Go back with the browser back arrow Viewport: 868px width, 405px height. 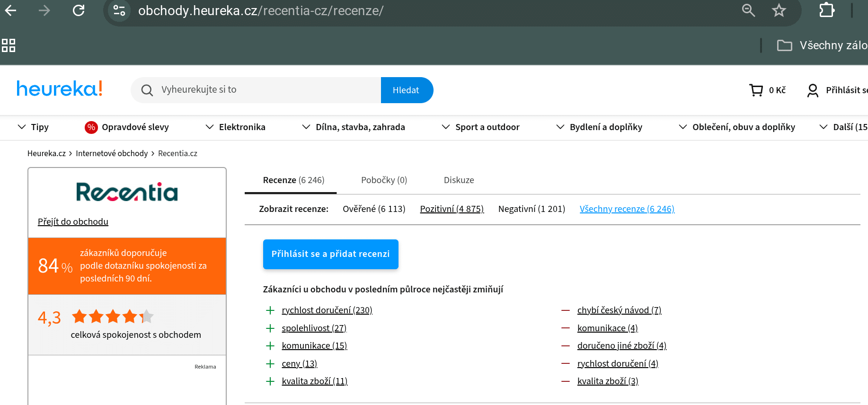pyautogui.click(x=10, y=10)
